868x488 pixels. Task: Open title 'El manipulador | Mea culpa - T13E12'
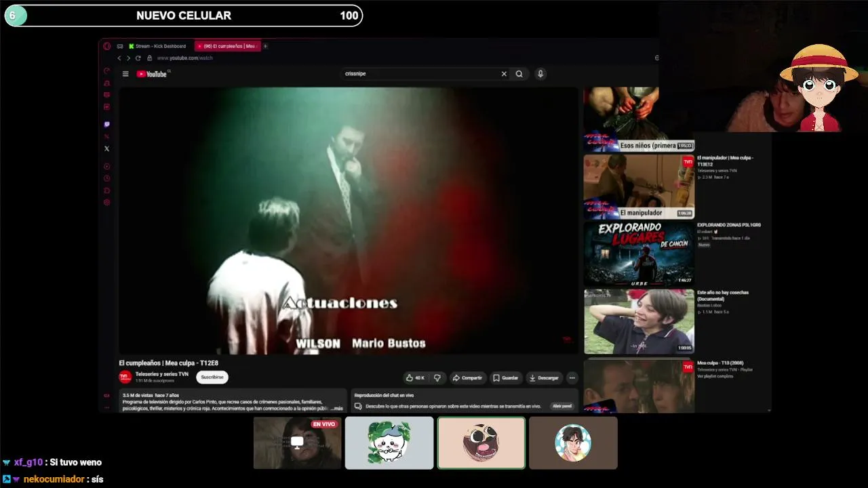(725, 161)
